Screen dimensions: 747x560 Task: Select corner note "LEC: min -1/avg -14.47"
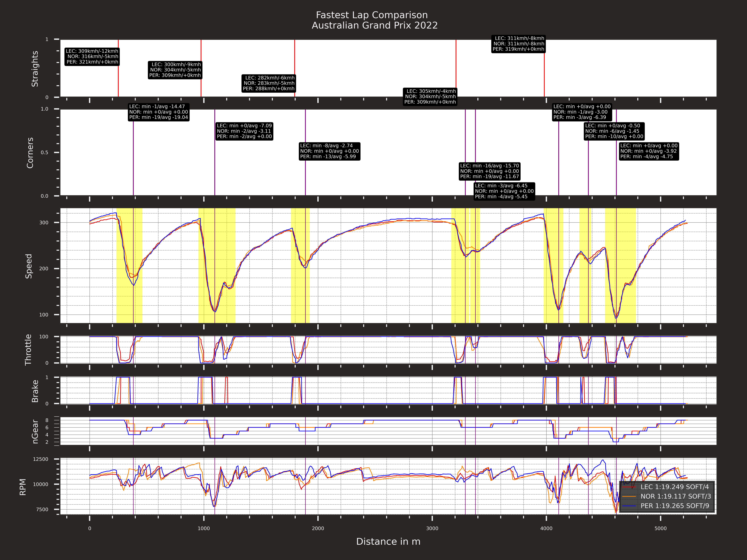pos(157,107)
